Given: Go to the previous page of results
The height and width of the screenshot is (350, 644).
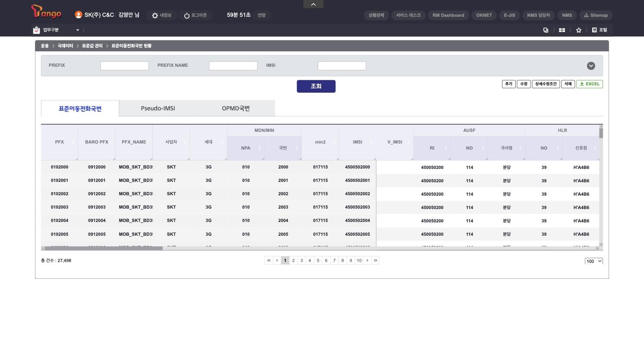Looking at the screenshot, I should pyautogui.click(x=277, y=260).
